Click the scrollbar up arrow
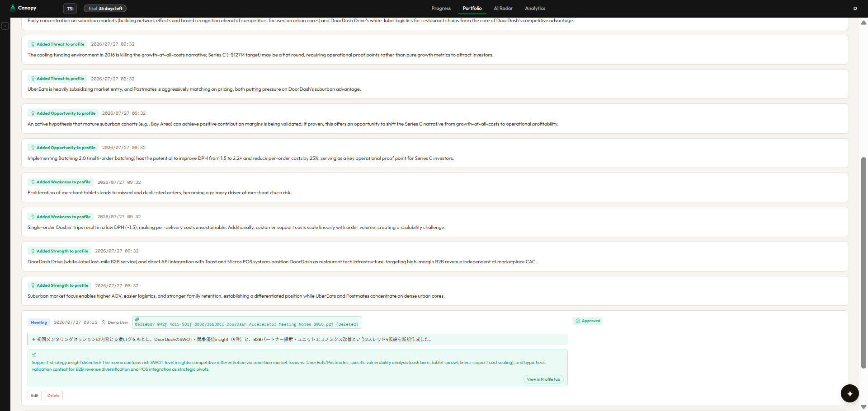The image size is (868, 411). click(863, 23)
